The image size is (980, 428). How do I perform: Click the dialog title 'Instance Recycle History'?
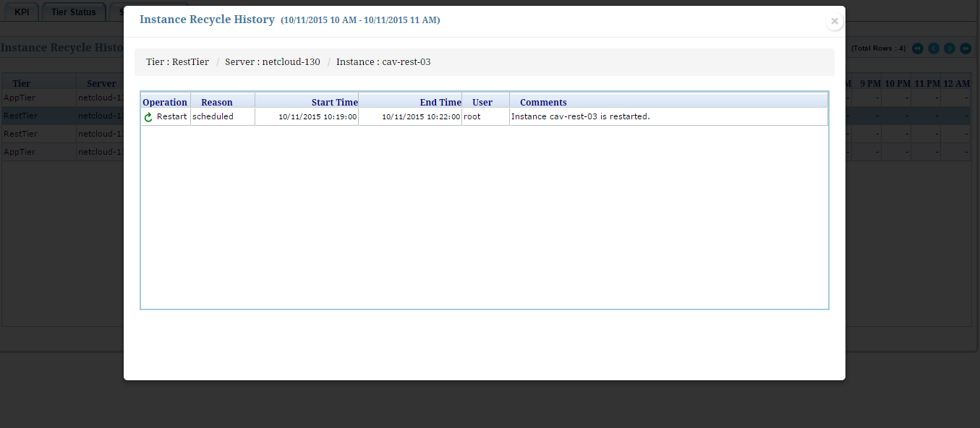click(x=207, y=20)
